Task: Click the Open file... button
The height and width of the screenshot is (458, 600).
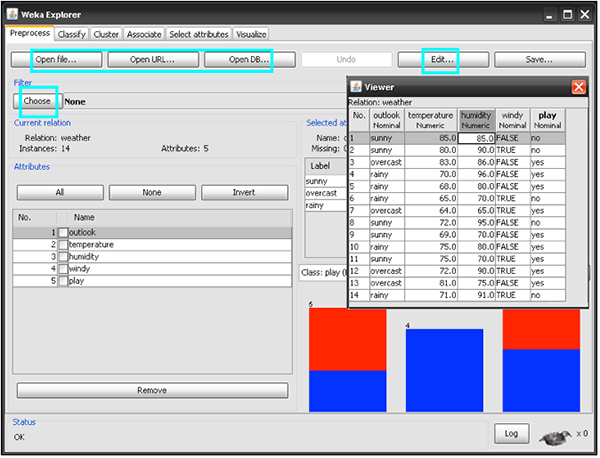Action: tap(56, 60)
